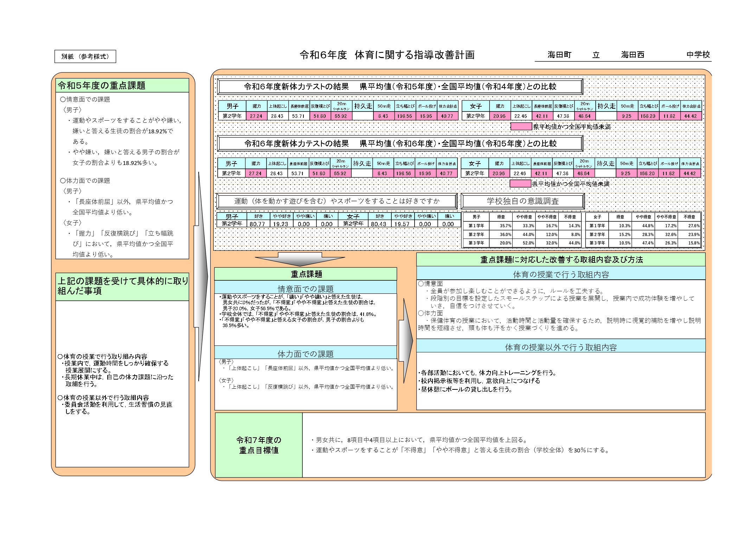Click the 体育の授業以外で行う取組内容 header
Screen dimensions: 756x534
tap(561, 346)
